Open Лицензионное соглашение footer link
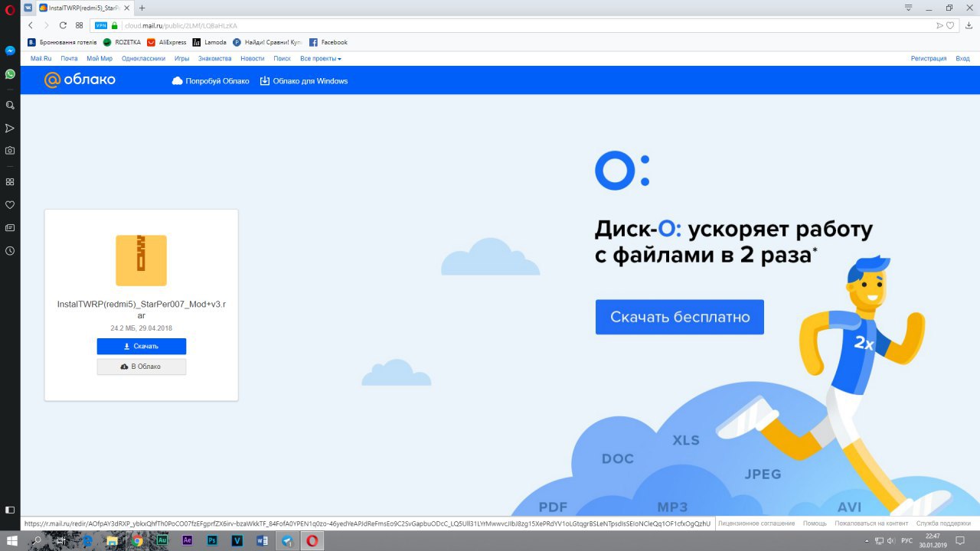The image size is (980, 551). coord(757,523)
